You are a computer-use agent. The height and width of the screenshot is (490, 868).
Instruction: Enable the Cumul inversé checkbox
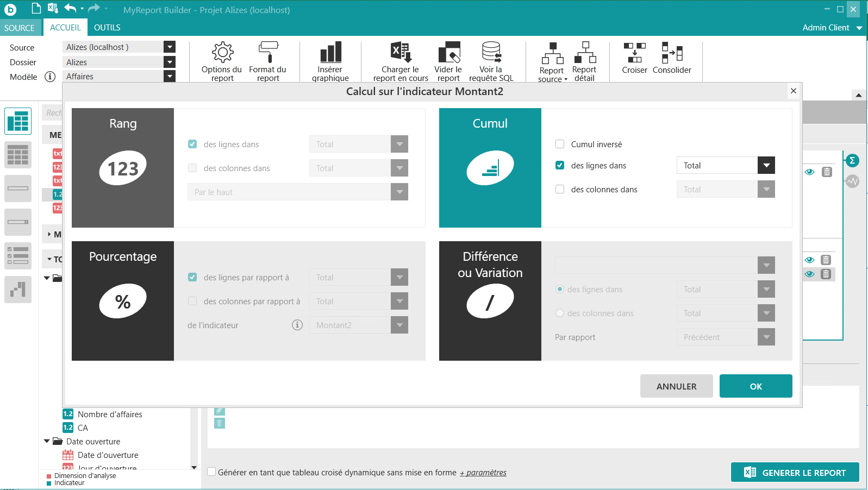pos(560,144)
